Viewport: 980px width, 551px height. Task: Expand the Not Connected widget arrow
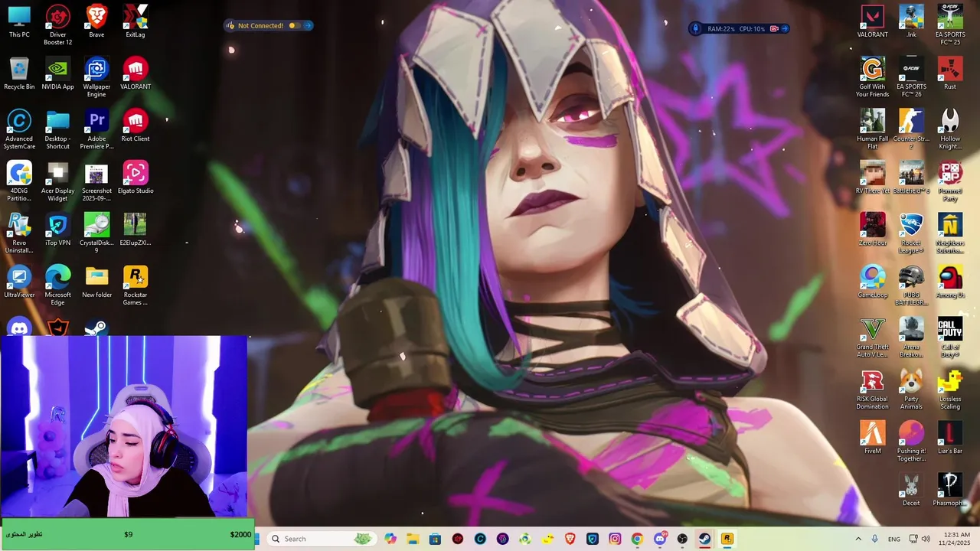tap(308, 26)
